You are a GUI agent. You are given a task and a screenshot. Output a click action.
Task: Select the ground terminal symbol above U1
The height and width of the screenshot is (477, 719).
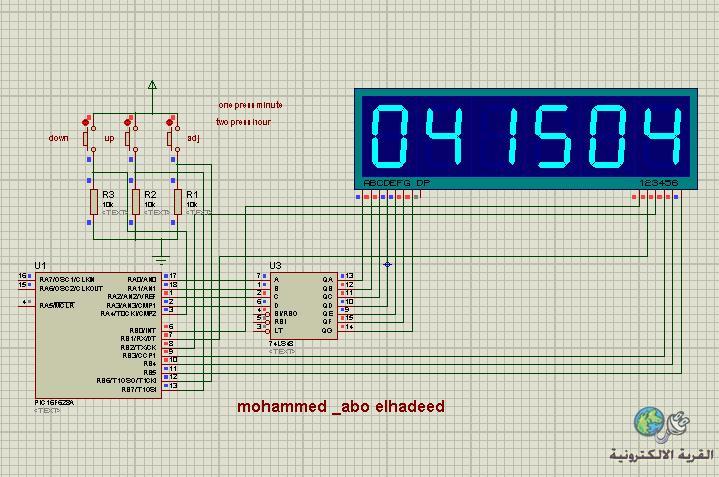pos(161,260)
